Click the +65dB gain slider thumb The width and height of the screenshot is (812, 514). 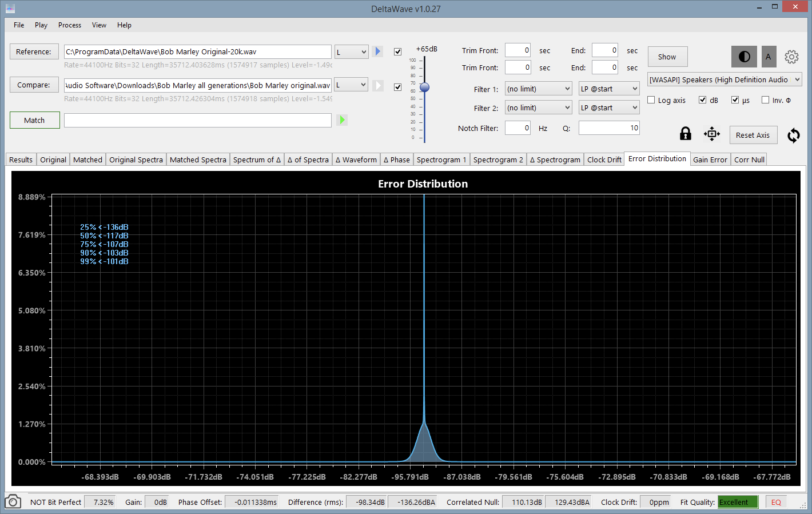pyautogui.click(x=424, y=87)
